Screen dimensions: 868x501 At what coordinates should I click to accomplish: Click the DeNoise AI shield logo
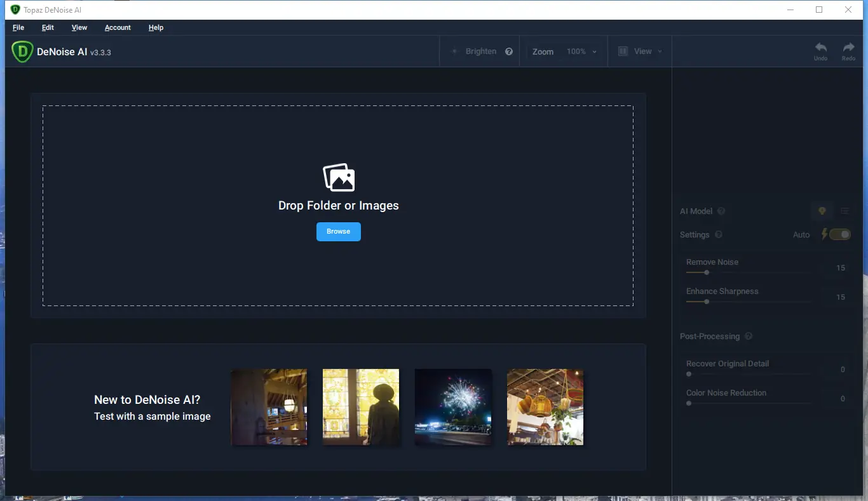[22, 52]
